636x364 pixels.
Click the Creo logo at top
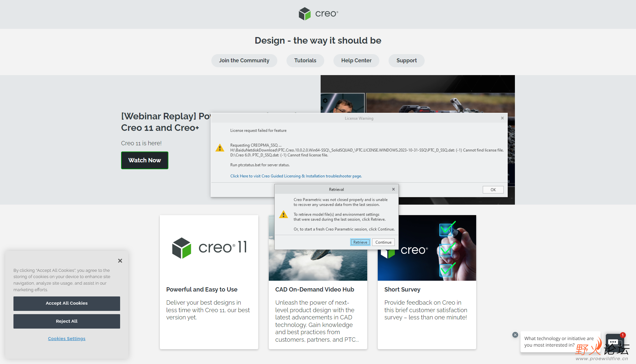(x=318, y=14)
